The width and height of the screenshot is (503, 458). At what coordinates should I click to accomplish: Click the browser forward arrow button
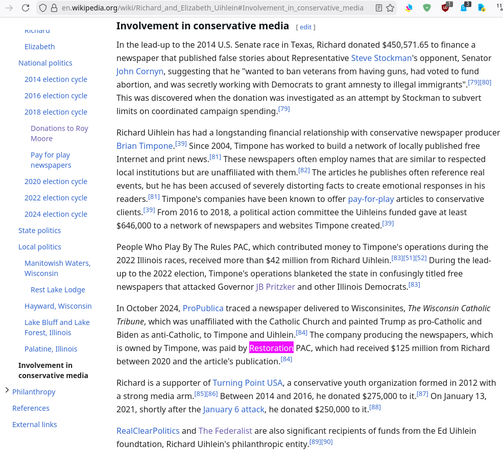[x=9, y=8]
